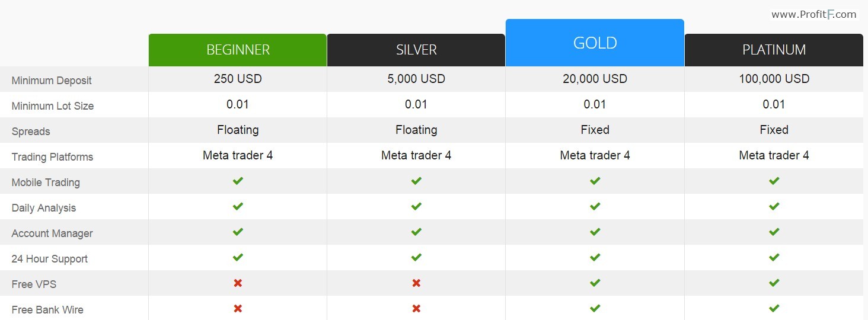
Task: Click the Gold Account Manager checkmark
Action: [x=595, y=232]
